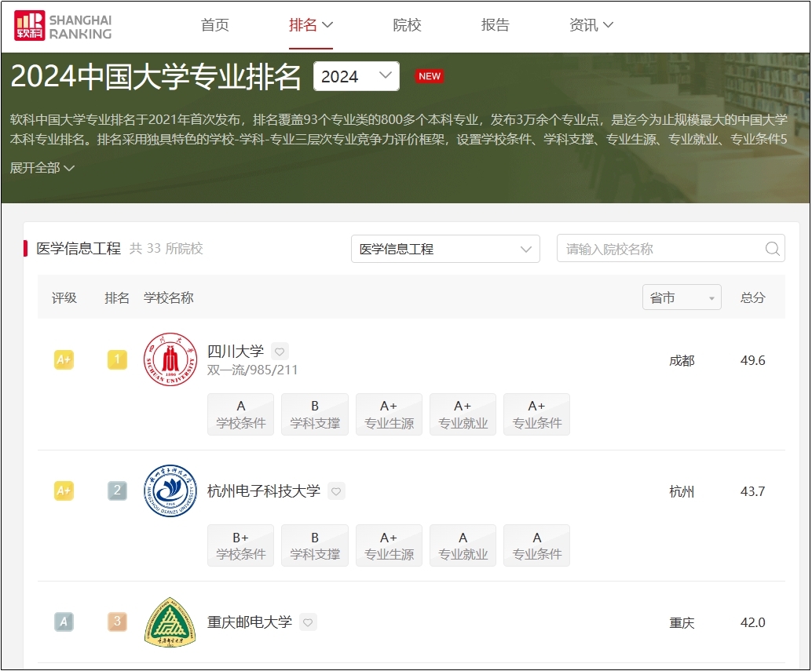The image size is (812, 671).
Task: Open the 资讯 navigation menu
Action: [x=591, y=25]
